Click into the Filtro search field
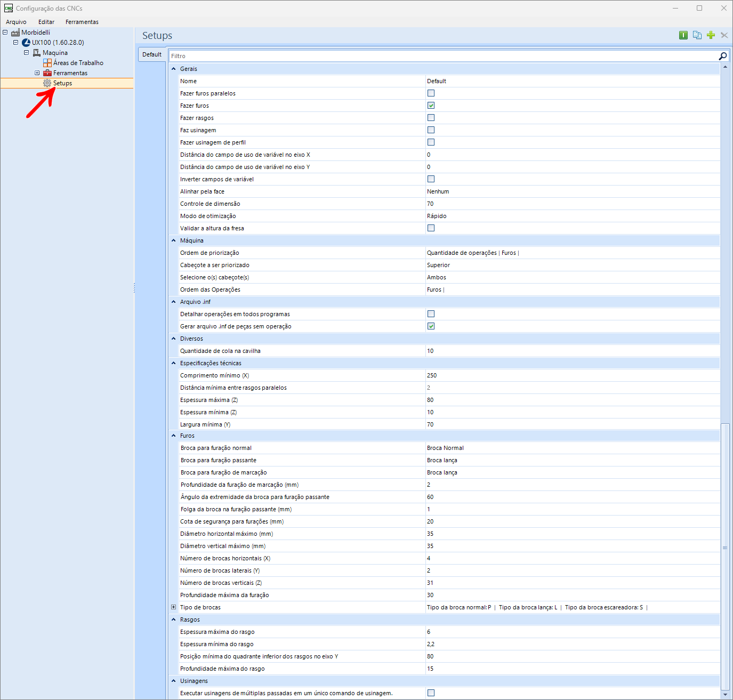Image resolution: width=733 pixels, height=700 pixels. tap(442, 56)
